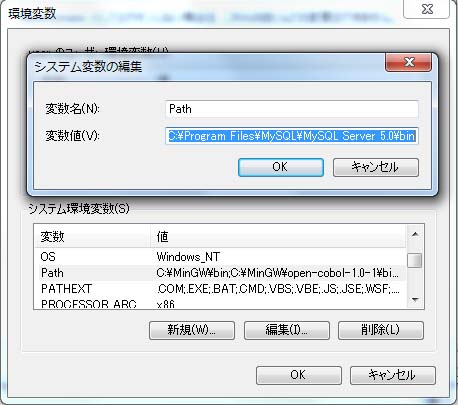Confirm the edit with the dialog's OK button
Viewport: 458px width, 405px height.
(281, 167)
